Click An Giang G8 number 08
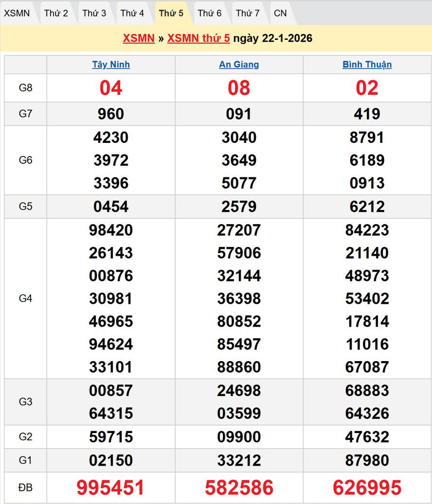 click(x=239, y=88)
